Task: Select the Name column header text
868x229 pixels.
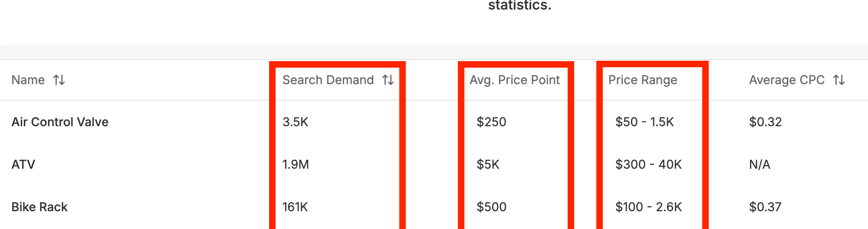Action: click(x=28, y=80)
